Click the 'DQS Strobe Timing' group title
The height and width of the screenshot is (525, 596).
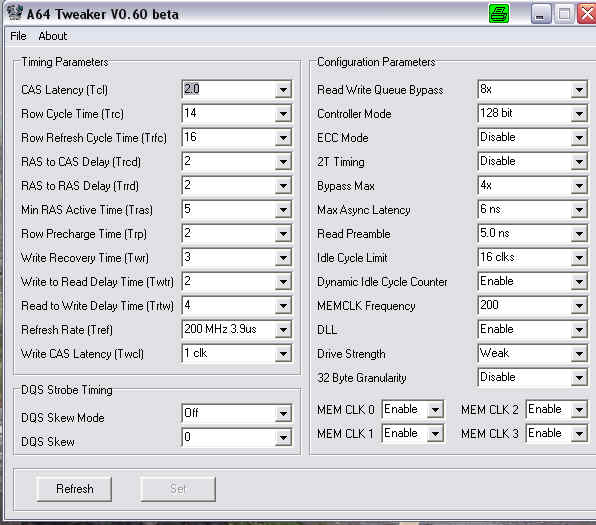click(x=67, y=390)
